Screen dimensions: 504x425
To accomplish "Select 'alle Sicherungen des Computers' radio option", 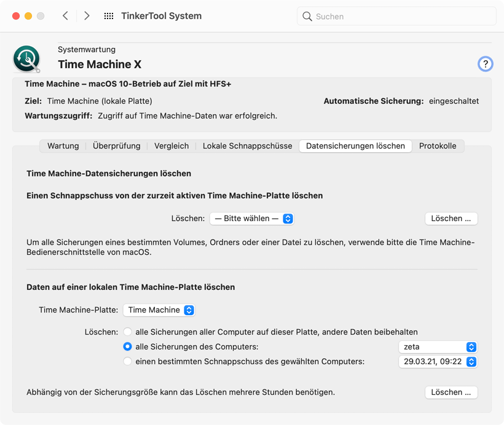I will [128, 346].
